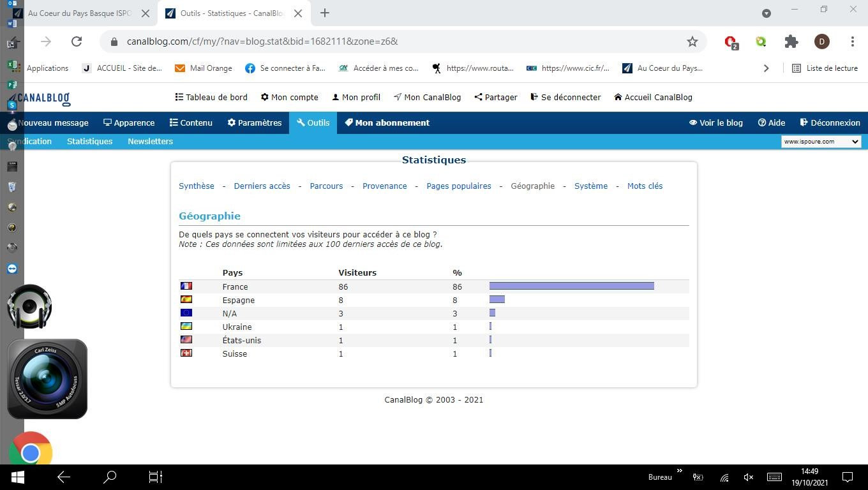Open the Liste de lecture reading list

click(x=825, y=68)
